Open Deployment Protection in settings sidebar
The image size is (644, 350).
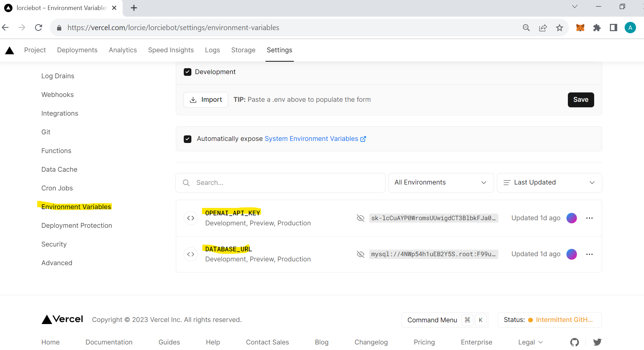pos(76,226)
